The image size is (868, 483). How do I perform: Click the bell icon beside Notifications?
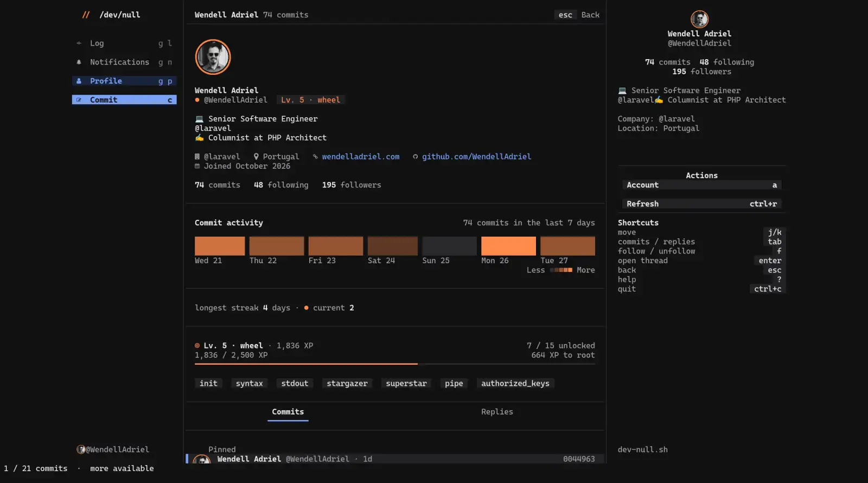[x=79, y=62]
